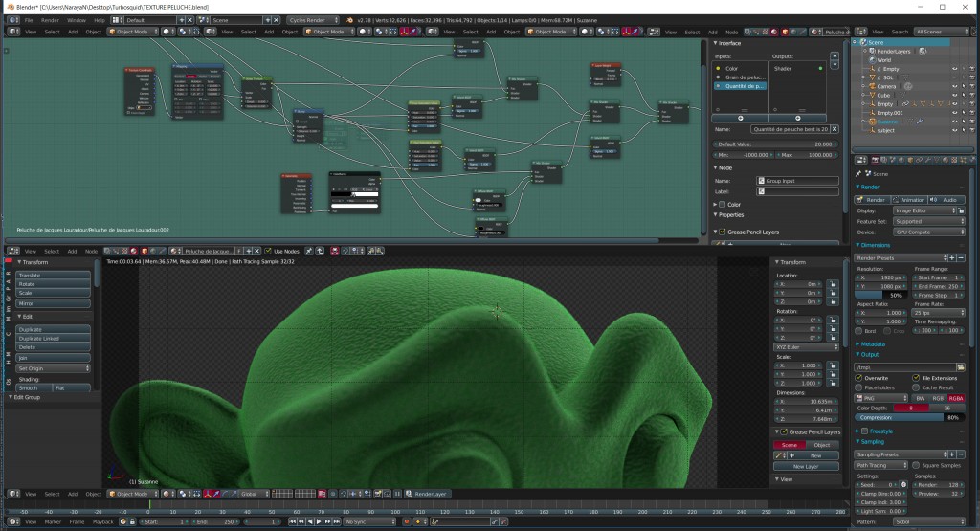The width and height of the screenshot is (980, 531).
Task: Open the Render menu in top bar
Action: coord(50,20)
